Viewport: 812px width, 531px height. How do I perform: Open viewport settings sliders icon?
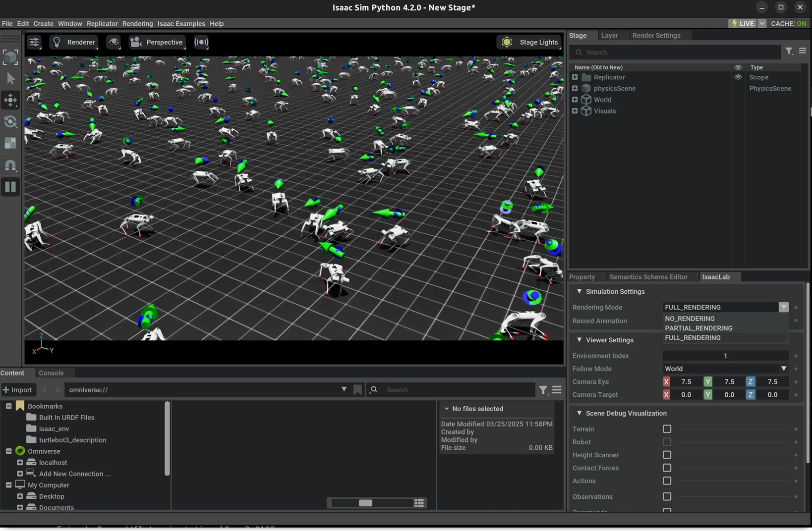point(34,42)
